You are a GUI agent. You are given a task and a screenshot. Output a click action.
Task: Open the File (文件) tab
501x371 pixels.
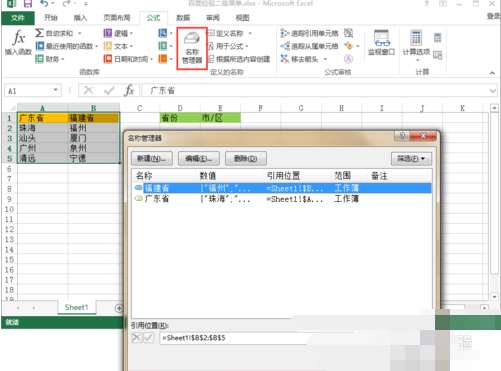18,18
